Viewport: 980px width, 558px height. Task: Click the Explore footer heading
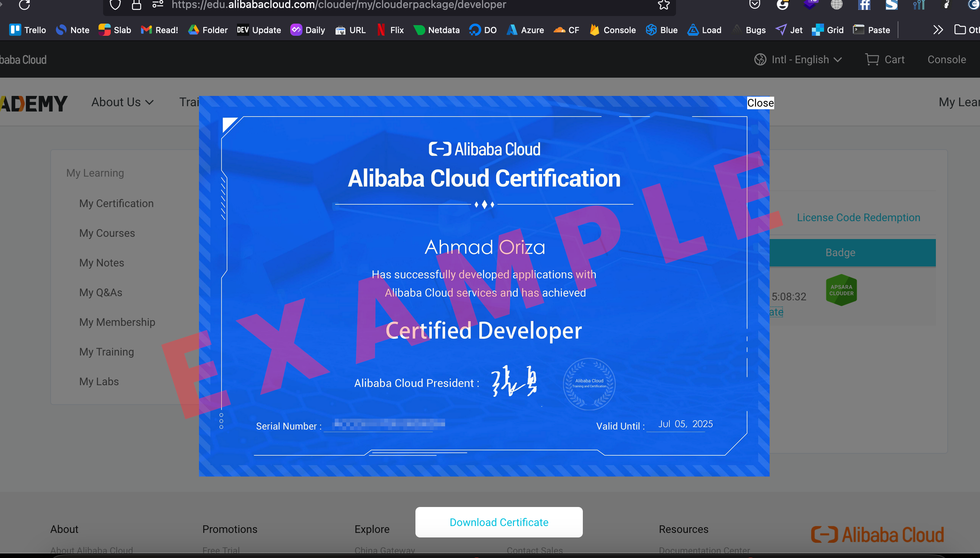click(372, 529)
